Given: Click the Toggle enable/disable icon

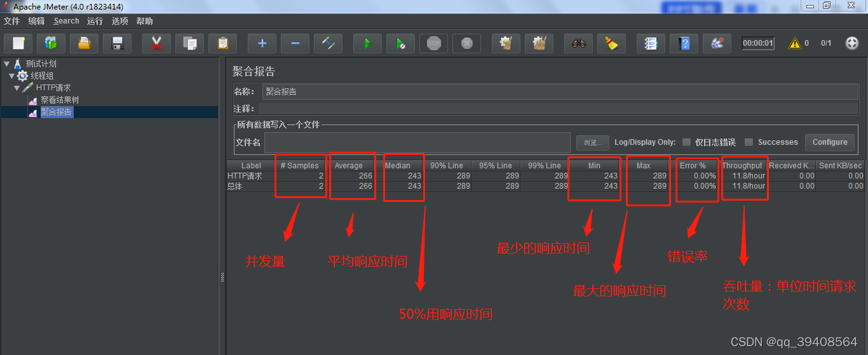Looking at the screenshot, I should point(328,43).
